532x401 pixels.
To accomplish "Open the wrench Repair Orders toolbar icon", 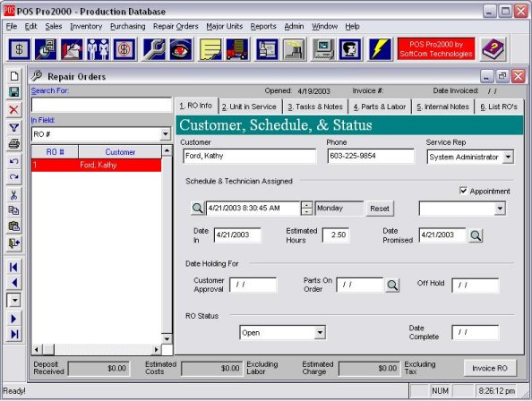I will pyautogui.click(x=154, y=49).
